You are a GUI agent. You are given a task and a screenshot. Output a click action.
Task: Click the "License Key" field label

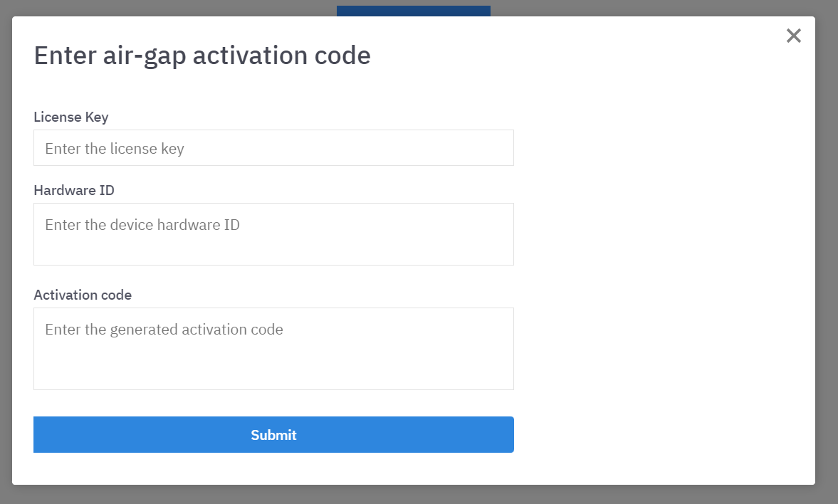coord(71,117)
